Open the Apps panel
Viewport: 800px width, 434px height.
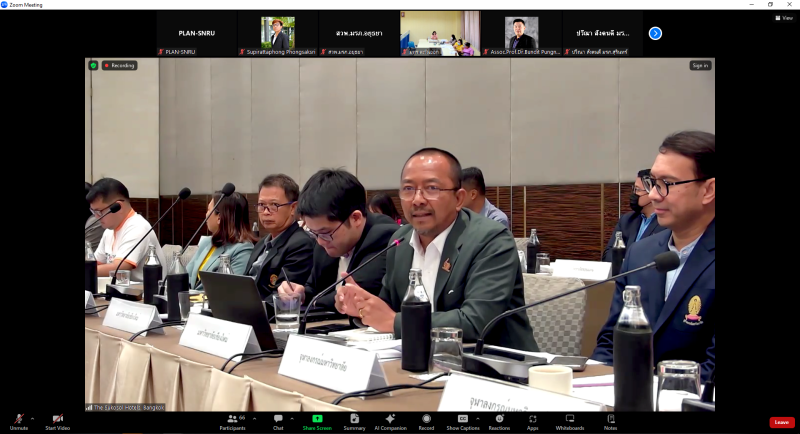click(532, 422)
